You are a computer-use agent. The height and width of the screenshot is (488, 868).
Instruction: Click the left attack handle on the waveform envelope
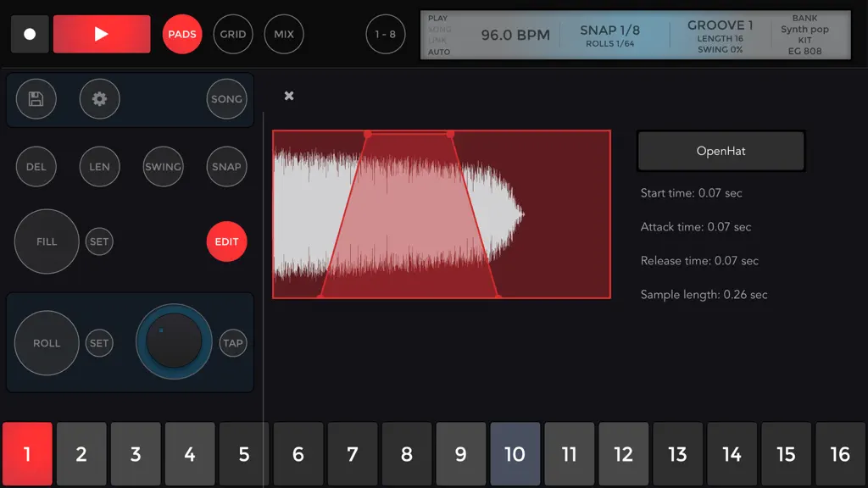point(368,134)
